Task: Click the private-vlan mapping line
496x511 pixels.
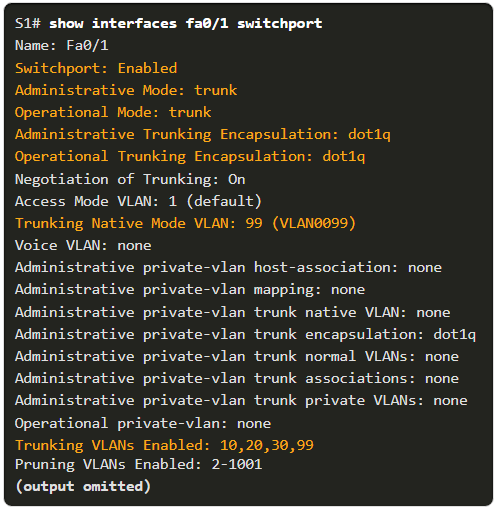Action: pyautogui.click(x=190, y=290)
